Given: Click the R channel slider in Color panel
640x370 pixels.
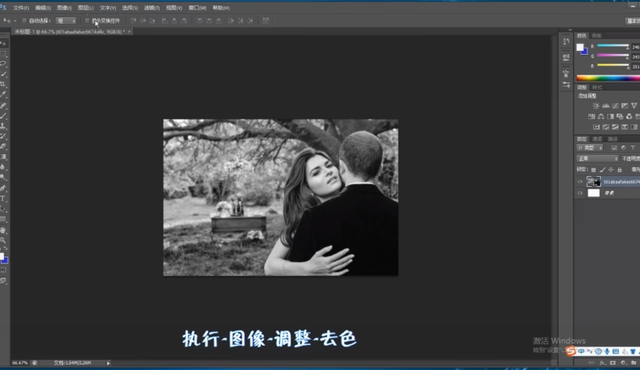Looking at the screenshot, I should tap(613, 46).
